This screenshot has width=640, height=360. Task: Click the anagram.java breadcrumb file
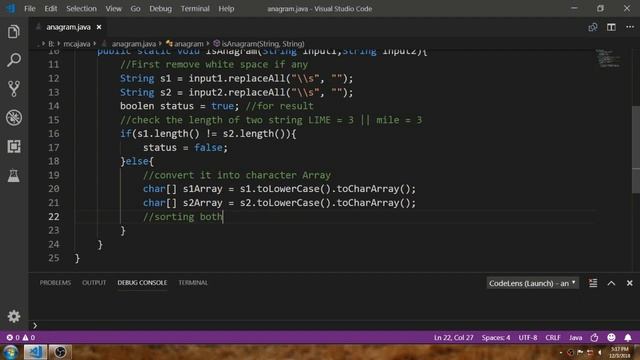133,44
